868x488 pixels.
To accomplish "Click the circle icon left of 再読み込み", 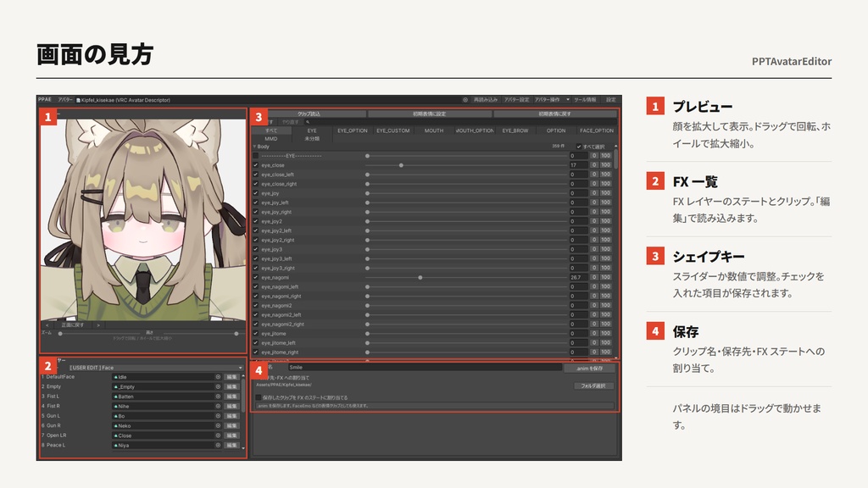I will click(x=465, y=100).
